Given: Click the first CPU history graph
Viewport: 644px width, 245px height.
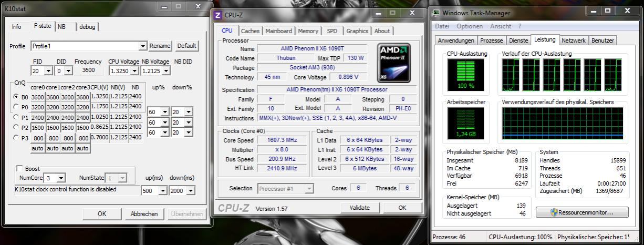Looking at the screenshot, I should click(511, 75).
